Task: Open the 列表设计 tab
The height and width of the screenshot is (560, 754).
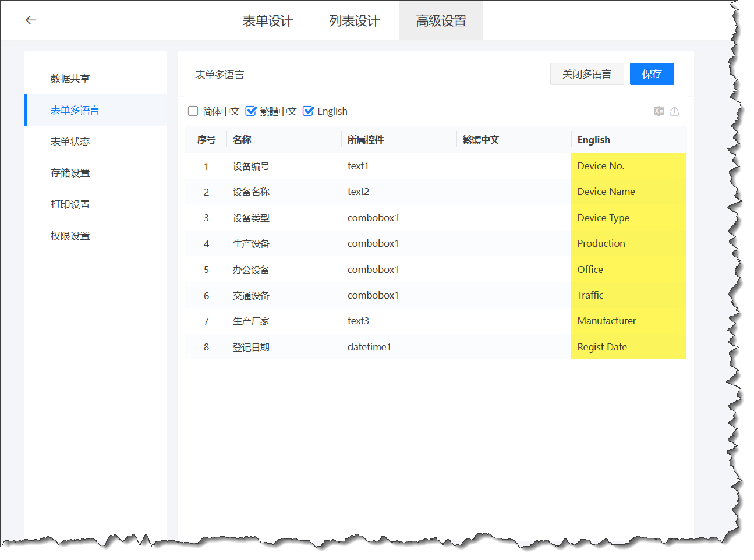Action: (x=354, y=21)
